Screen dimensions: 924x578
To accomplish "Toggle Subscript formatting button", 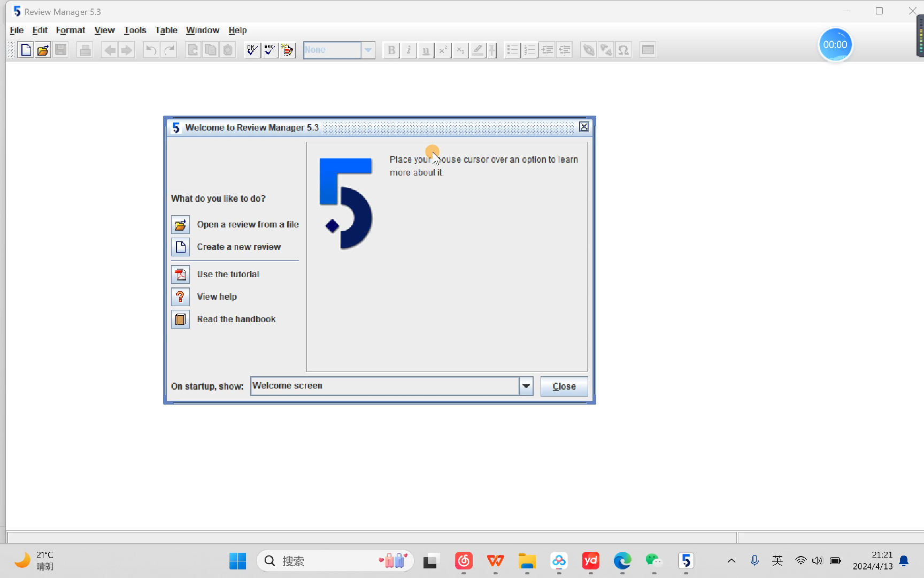I will point(460,50).
